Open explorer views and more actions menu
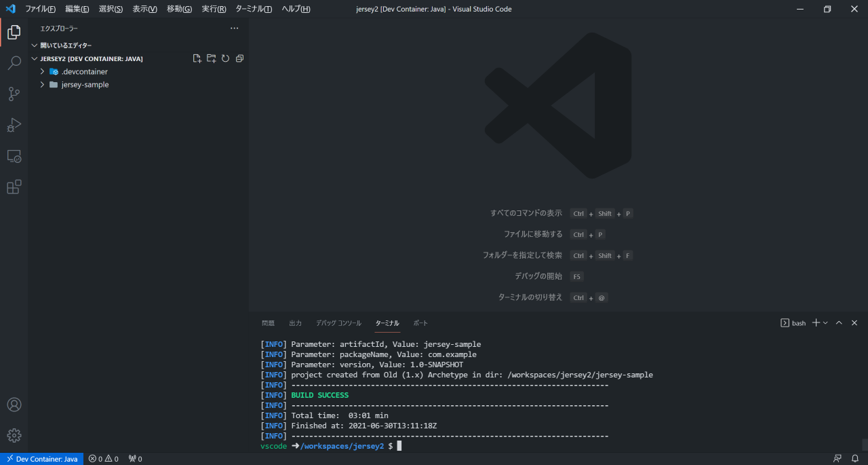Screen dimensions: 868x465 [235, 29]
